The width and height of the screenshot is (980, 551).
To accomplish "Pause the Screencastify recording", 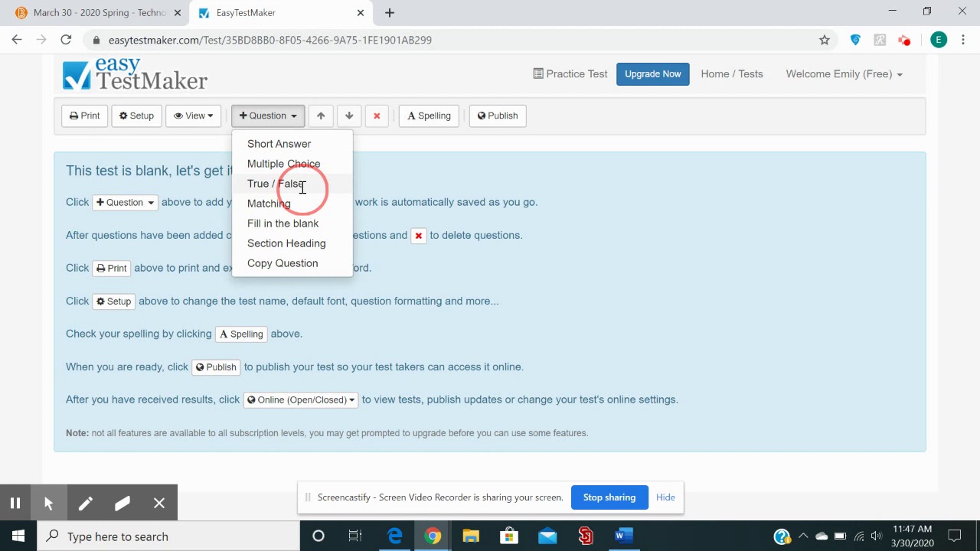I will point(15,503).
